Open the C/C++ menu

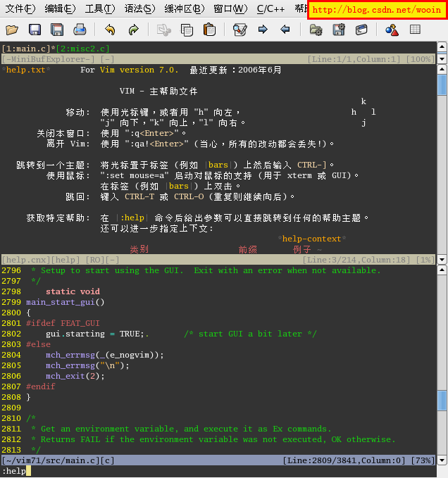tap(271, 9)
